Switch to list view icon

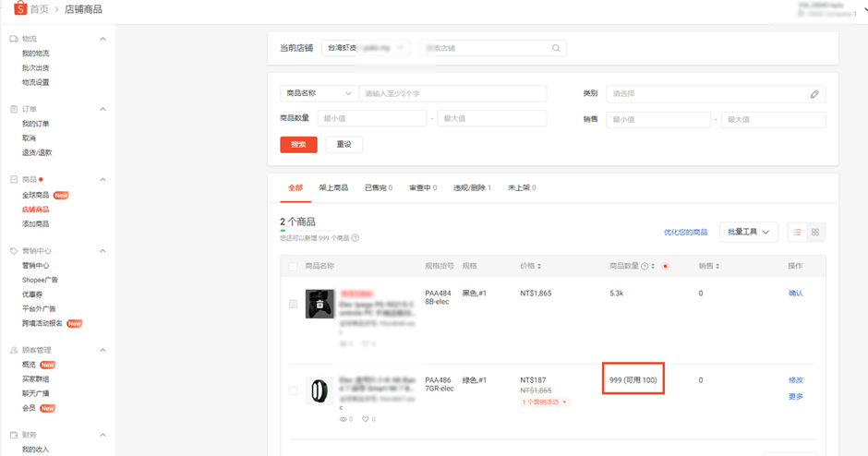[x=797, y=233]
